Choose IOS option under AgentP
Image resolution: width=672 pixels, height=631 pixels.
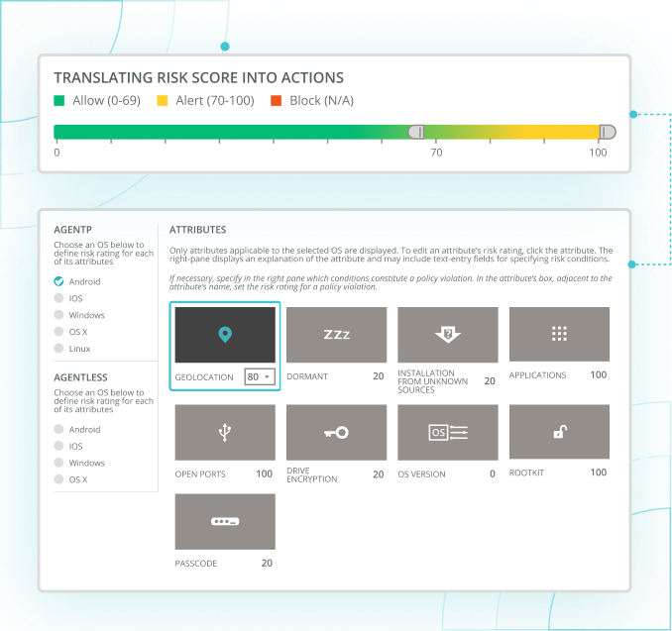click(59, 299)
